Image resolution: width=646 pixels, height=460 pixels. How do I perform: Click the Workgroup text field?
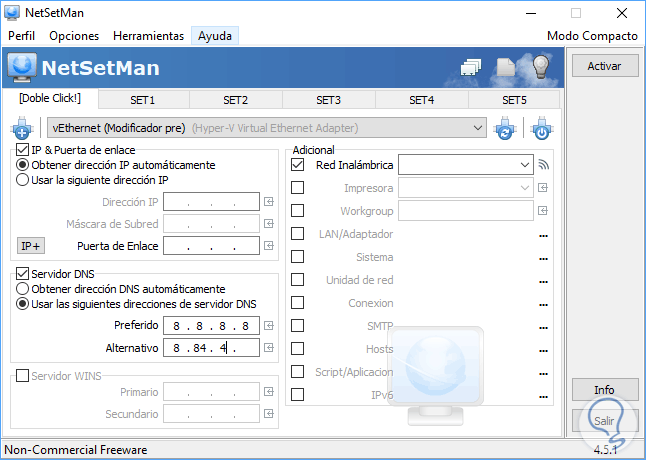coord(466,211)
